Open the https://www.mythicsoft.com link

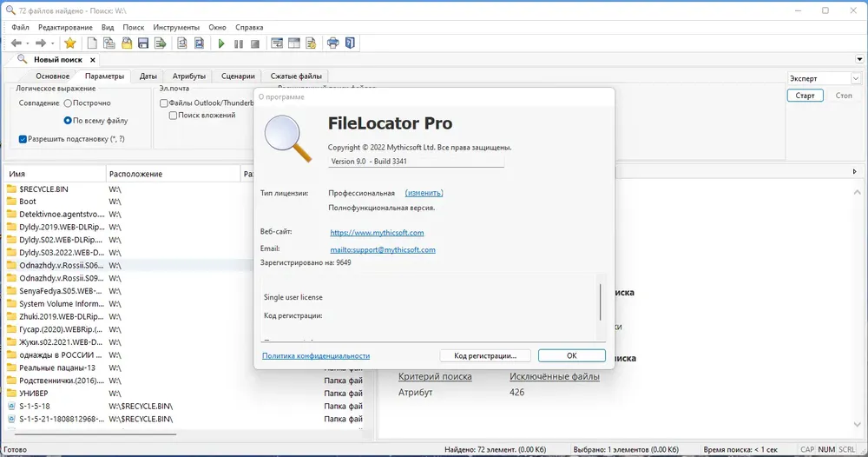pyautogui.click(x=377, y=233)
